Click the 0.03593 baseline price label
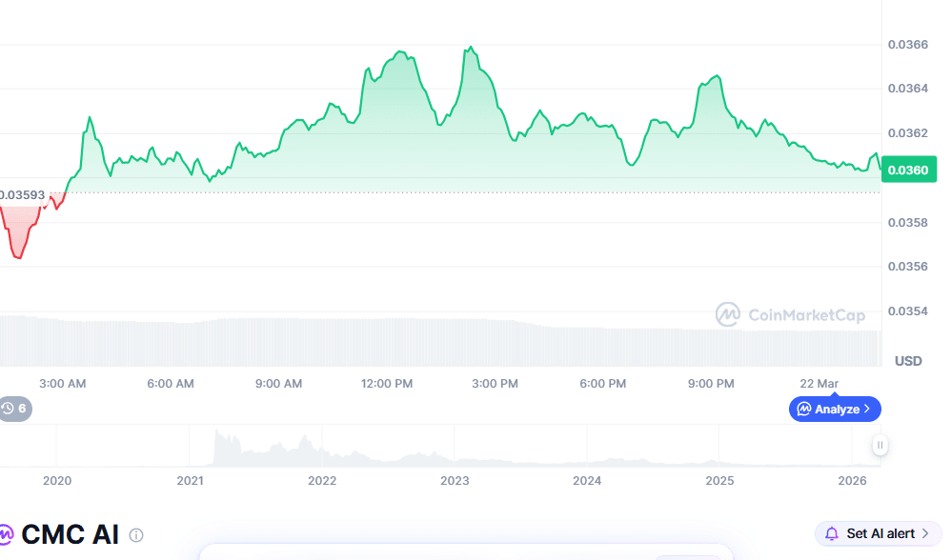The height and width of the screenshot is (560, 951). click(24, 193)
